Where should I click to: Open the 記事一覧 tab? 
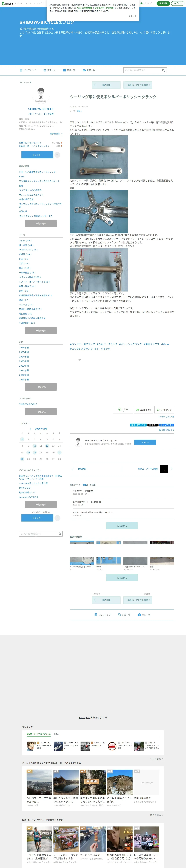click(50, 70)
